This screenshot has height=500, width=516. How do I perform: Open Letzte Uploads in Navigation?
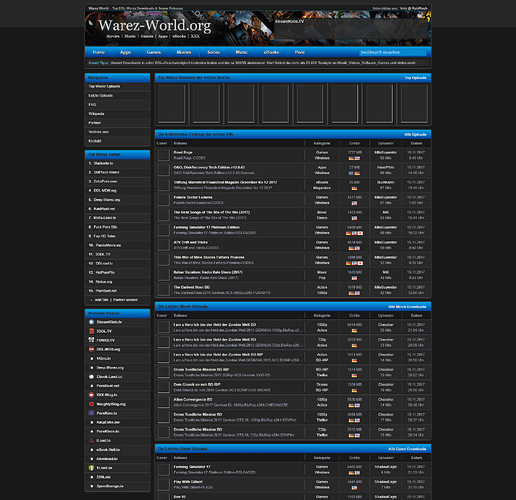pyautogui.click(x=100, y=96)
